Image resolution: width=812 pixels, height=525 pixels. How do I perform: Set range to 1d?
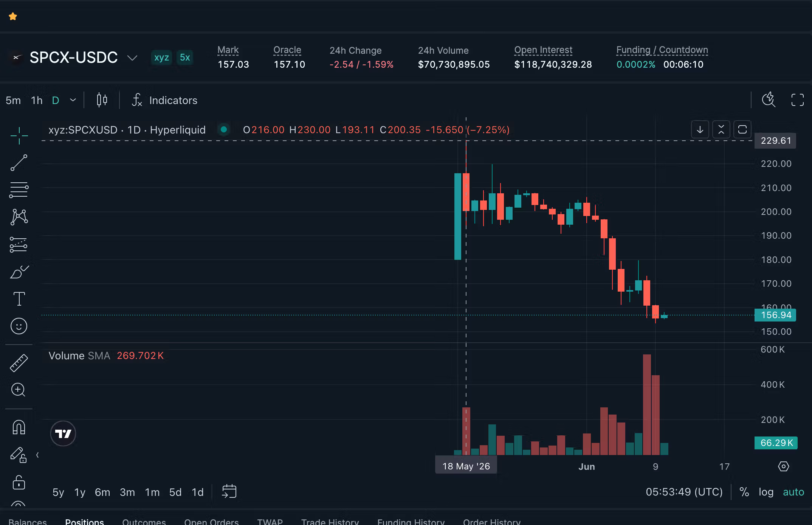(x=198, y=492)
